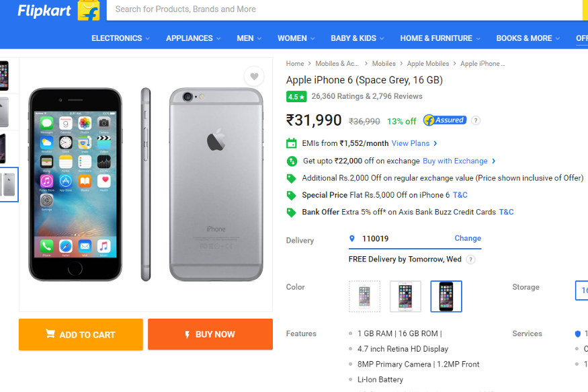This screenshot has width=588, height=392.
Task: Click the exchange offer circular-arrow icon
Action: click(291, 161)
